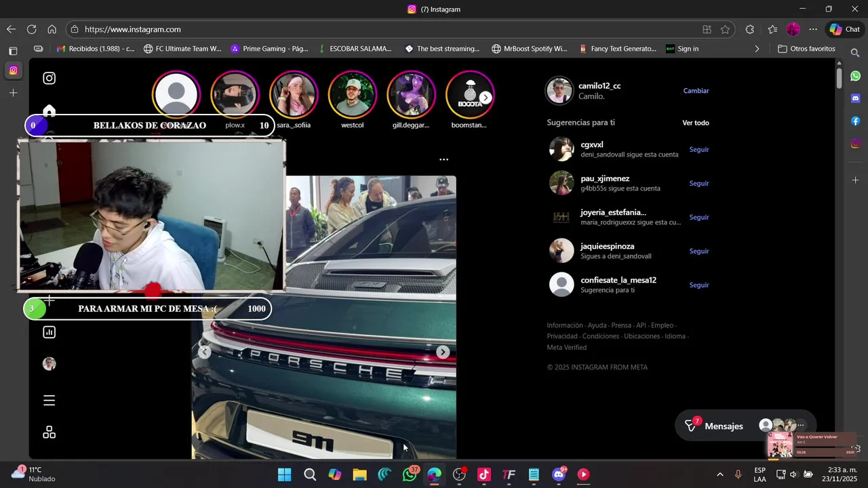Open WhatsApp from the taskbar
The width and height of the screenshot is (868, 488).
[410, 474]
